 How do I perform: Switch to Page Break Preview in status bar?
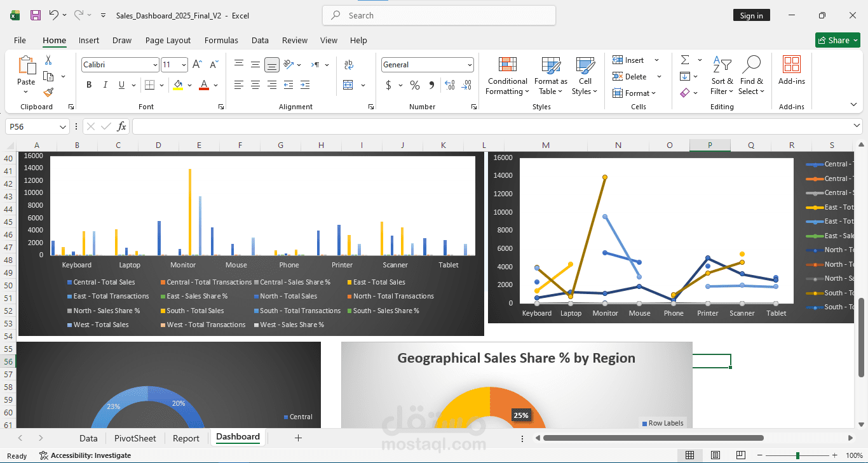tap(741, 455)
